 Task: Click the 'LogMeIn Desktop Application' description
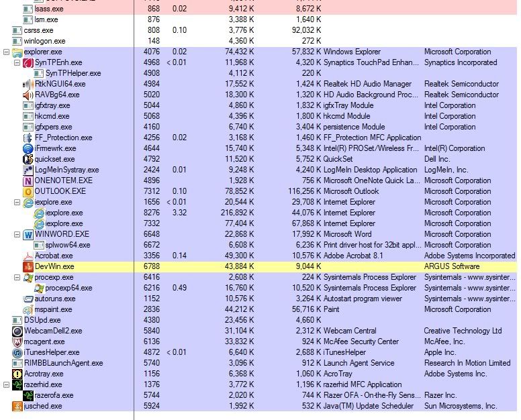point(371,170)
